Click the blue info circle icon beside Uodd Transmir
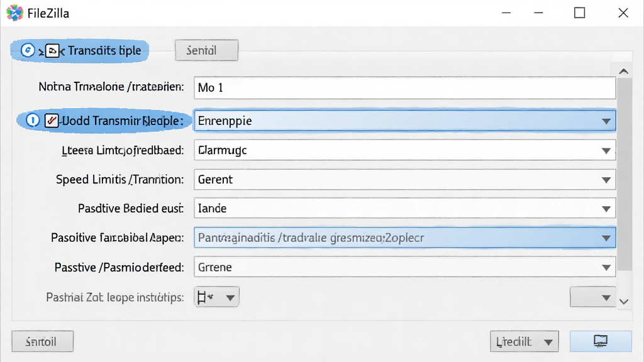644x362 pixels. click(x=33, y=120)
